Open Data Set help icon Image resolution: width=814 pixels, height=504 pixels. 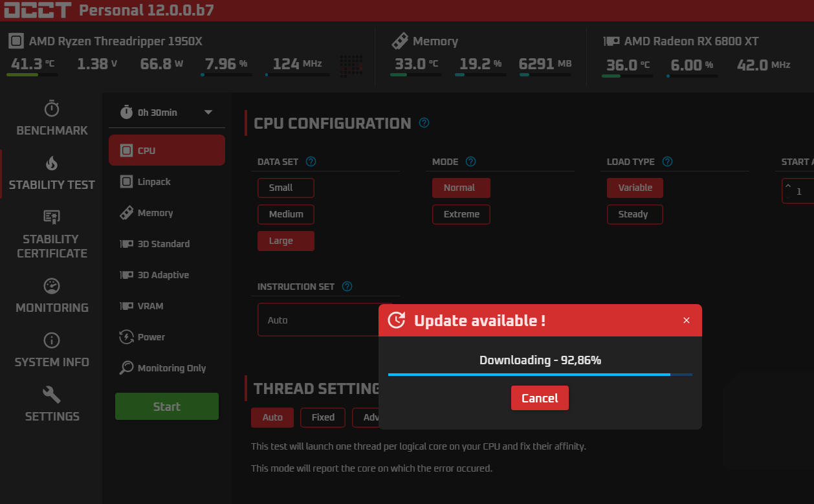point(311,162)
